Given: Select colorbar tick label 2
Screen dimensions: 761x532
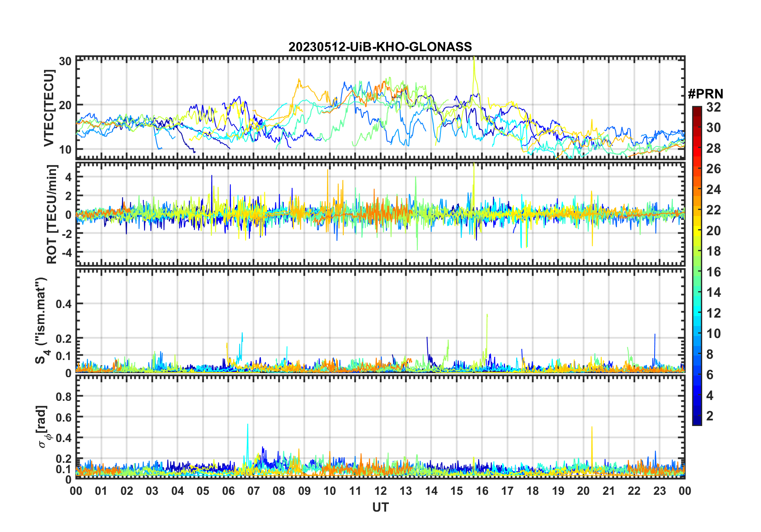Looking at the screenshot, I should [710, 416].
